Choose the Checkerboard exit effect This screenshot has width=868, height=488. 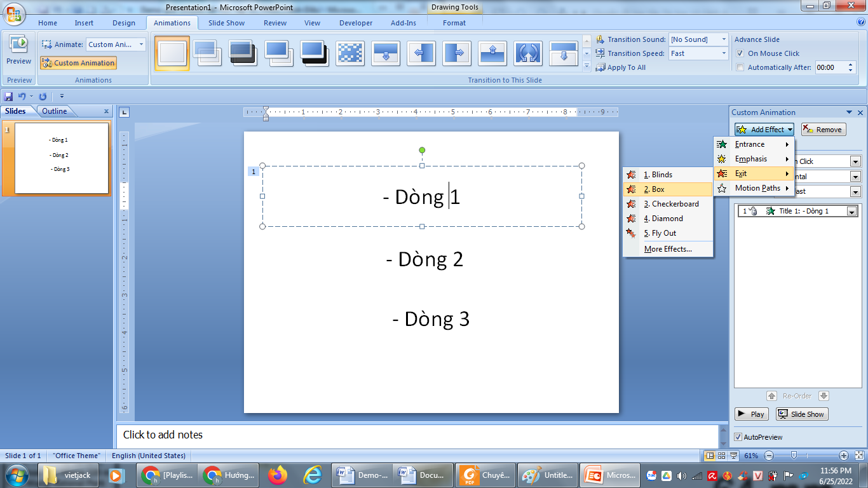668,204
